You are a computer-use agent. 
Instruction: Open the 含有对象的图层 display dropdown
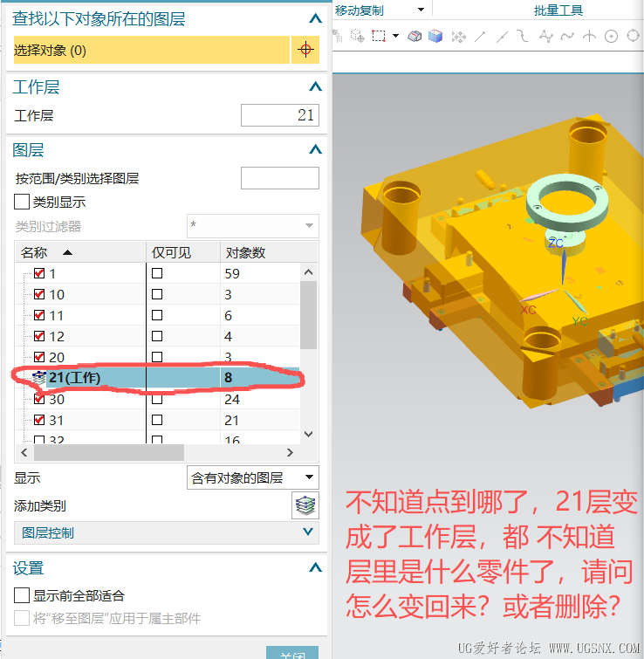[253, 477]
